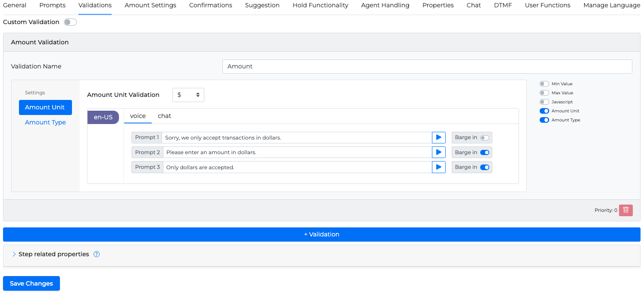This screenshot has height=292, width=644.
Task: Click the Validation Name input field
Action: click(427, 66)
